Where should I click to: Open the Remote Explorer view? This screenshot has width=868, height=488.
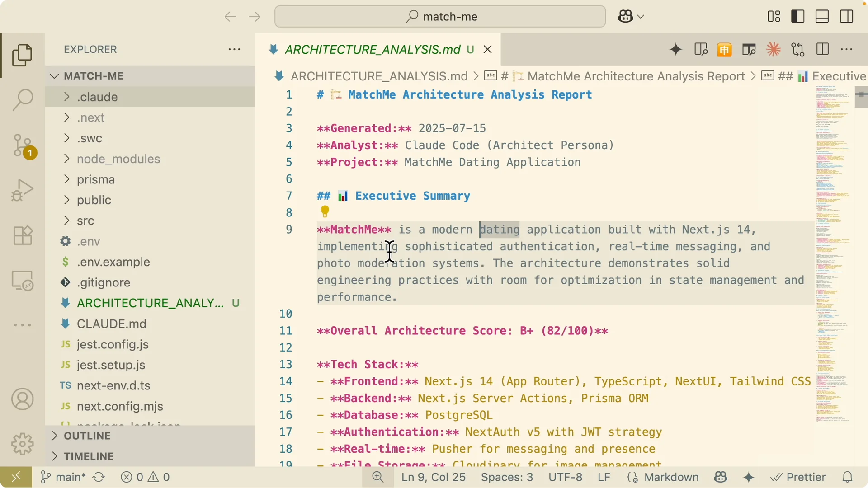pyautogui.click(x=22, y=281)
